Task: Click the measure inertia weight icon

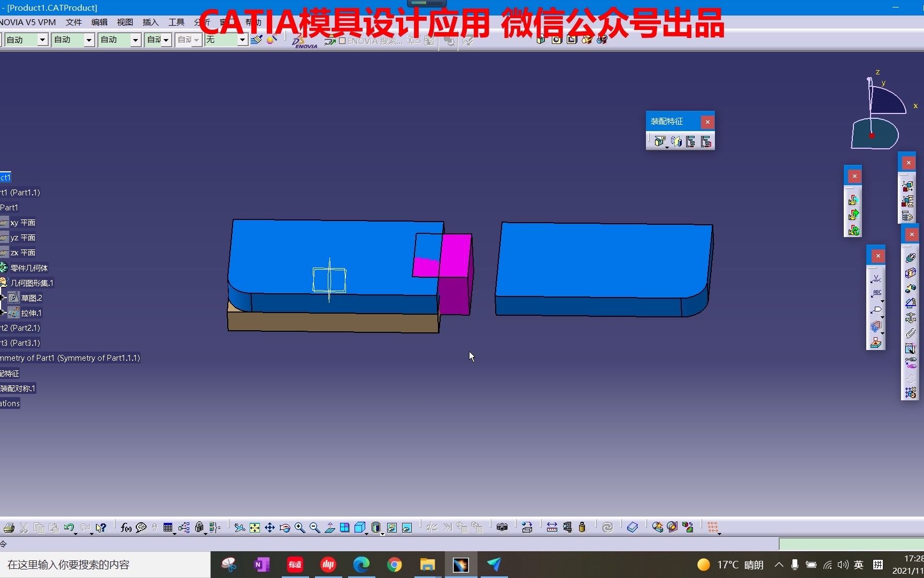Action: click(583, 528)
